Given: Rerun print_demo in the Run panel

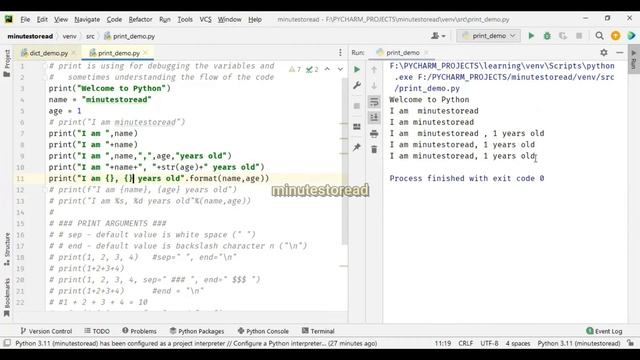Looking at the screenshot, I should coord(357,69).
